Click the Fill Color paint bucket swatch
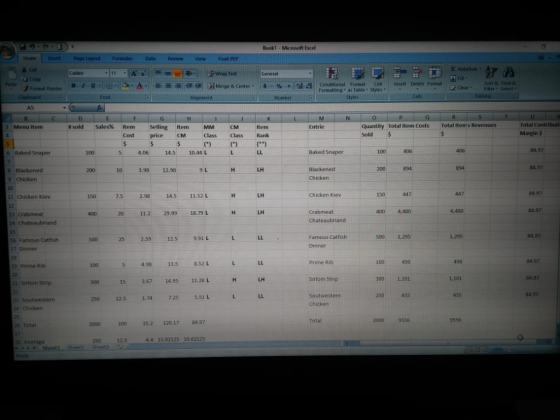Image resolution: width=560 pixels, height=420 pixels. click(125, 86)
